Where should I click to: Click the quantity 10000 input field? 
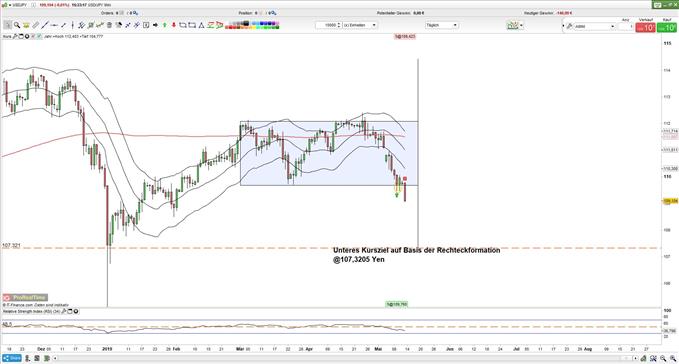[x=327, y=25]
